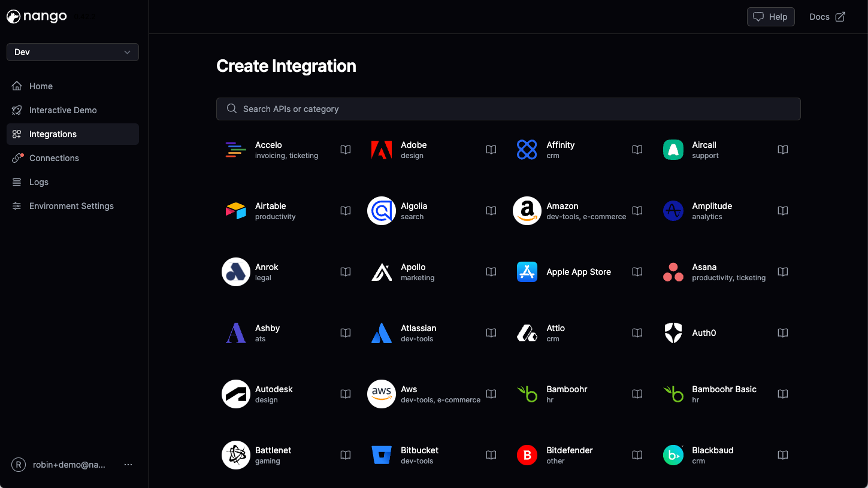Open docs book icon for Amazon
868x488 pixels.
[x=637, y=211]
